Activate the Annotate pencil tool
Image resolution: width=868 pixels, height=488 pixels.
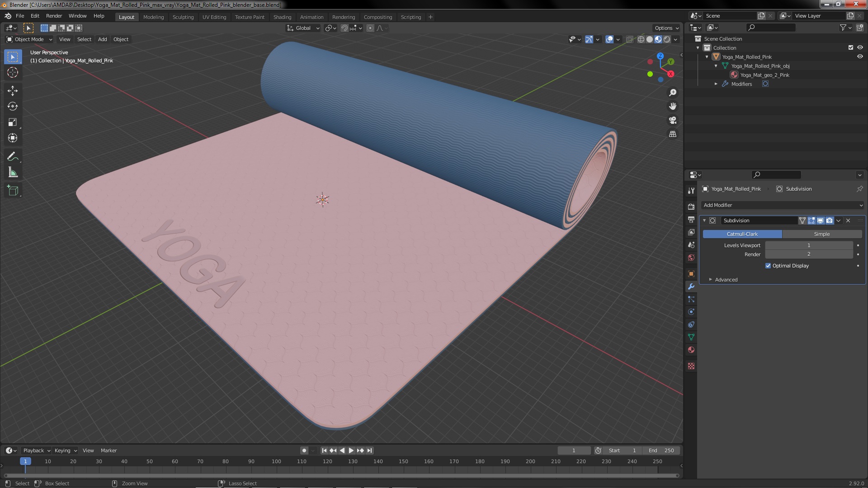pyautogui.click(x=13, y=156)
